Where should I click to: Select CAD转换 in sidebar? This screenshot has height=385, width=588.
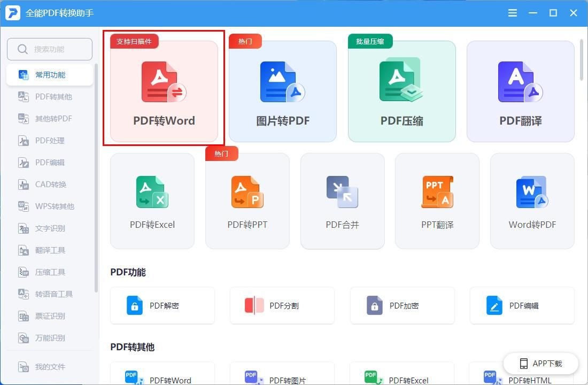click(x=50, y=184)
